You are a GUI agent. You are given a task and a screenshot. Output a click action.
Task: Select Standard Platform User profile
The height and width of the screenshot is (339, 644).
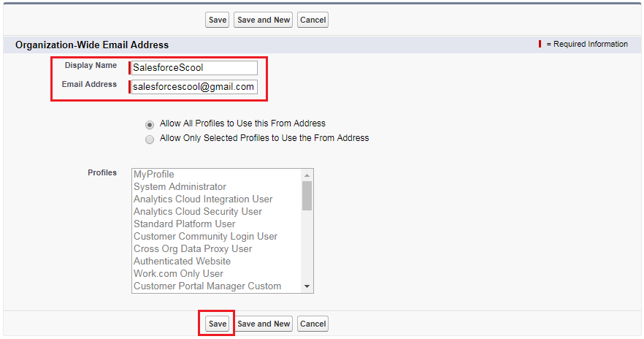217,224
